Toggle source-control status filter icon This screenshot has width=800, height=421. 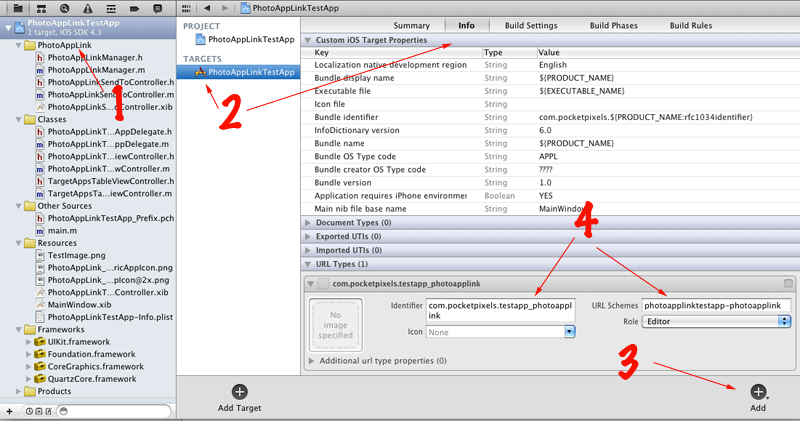(x=39, y=411)
